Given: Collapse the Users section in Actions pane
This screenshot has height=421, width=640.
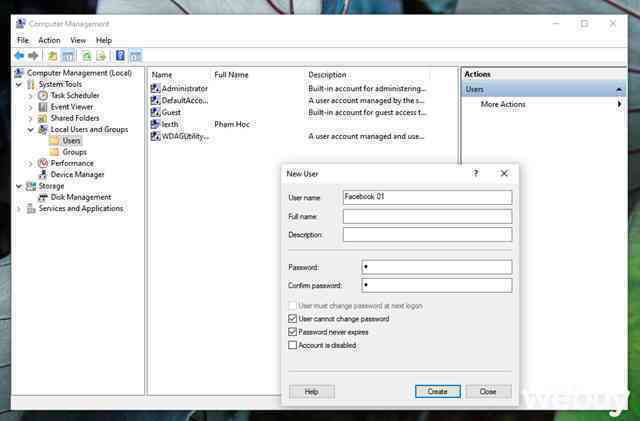Looking at the screenshot, I should tap(619, 89).
